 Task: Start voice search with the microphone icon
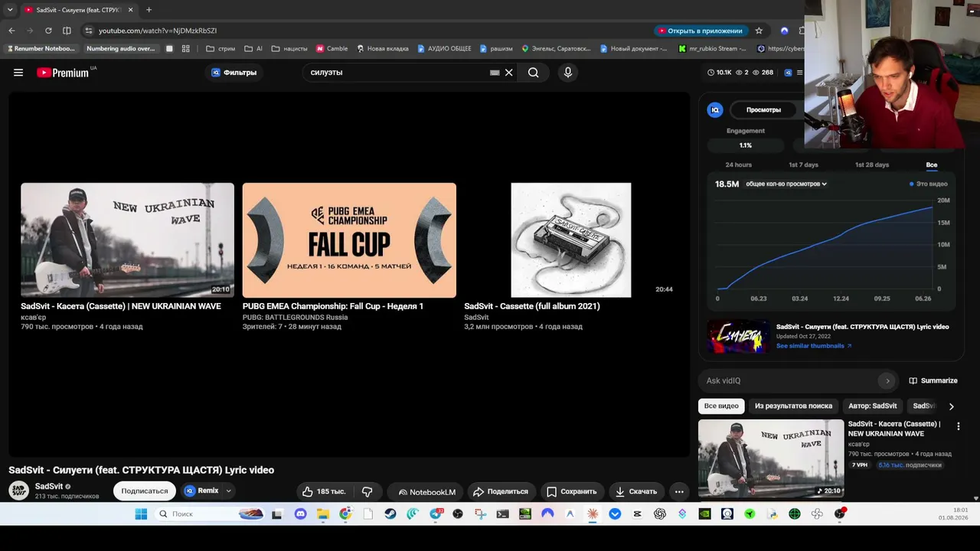coord(567,73)
